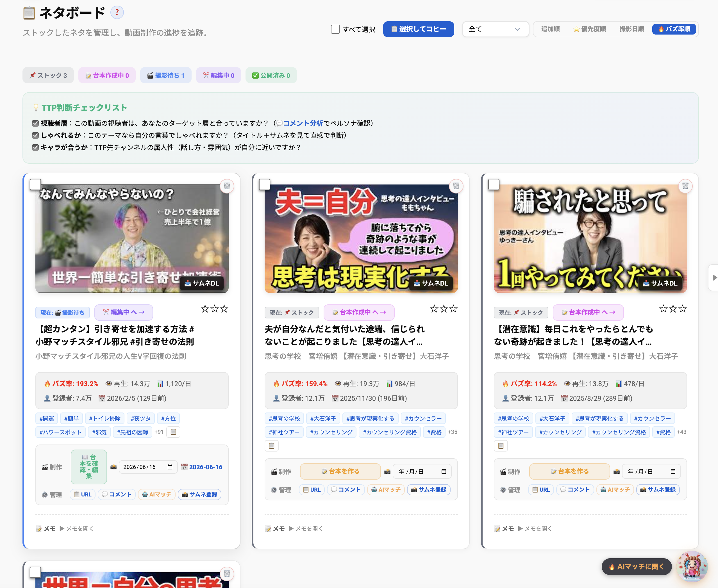Click 台本を確認・編集 on first card
Viewport: 718px width, 588px height.
89,467
